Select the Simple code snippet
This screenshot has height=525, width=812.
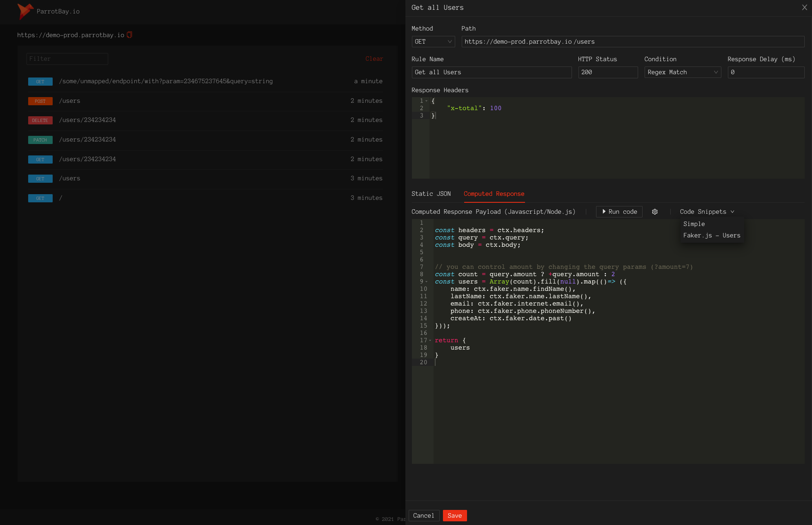694,224
